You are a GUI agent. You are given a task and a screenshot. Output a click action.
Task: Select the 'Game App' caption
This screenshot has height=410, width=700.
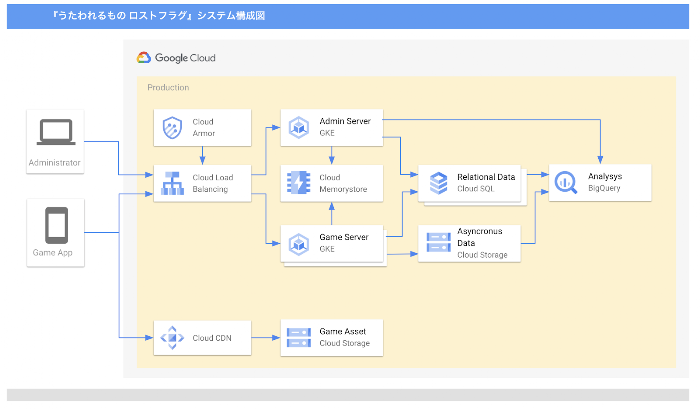coord(52,252)
